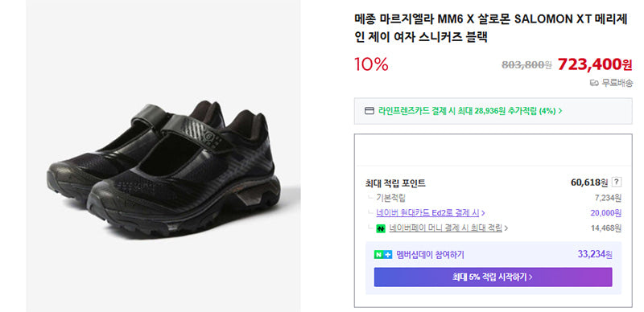Click the red 723,400원 sale price
The width and height of the screenshot is (644, 312).
pyautogui.click(x=595, y=64)
